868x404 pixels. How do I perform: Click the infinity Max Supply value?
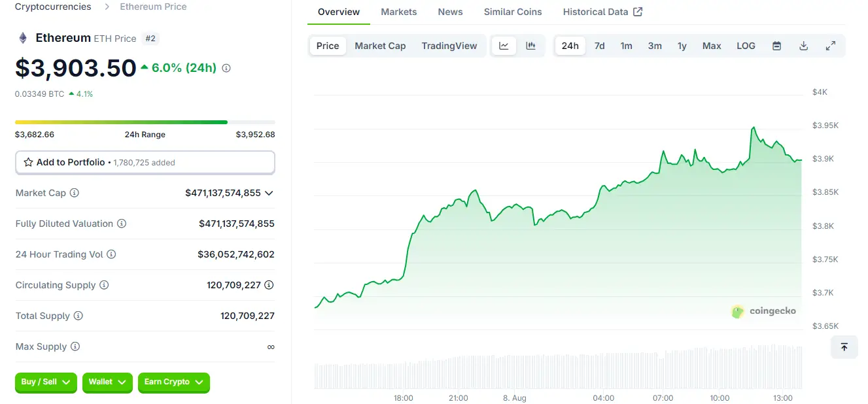tap(271, 346)
